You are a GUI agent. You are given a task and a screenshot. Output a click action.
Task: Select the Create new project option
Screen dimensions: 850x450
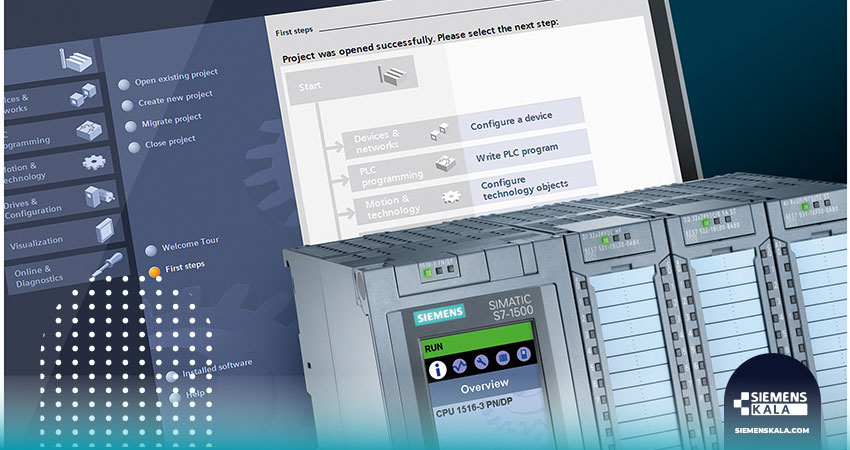point(167,100)
